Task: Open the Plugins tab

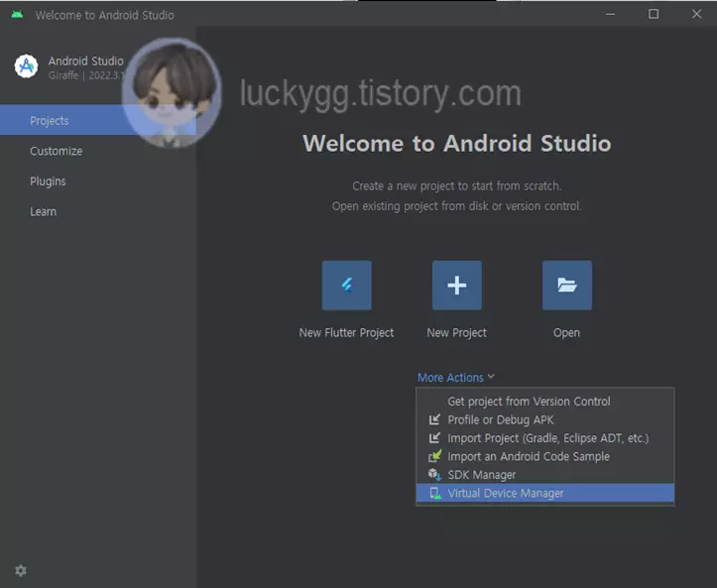Action: click(x=98, y=181)
